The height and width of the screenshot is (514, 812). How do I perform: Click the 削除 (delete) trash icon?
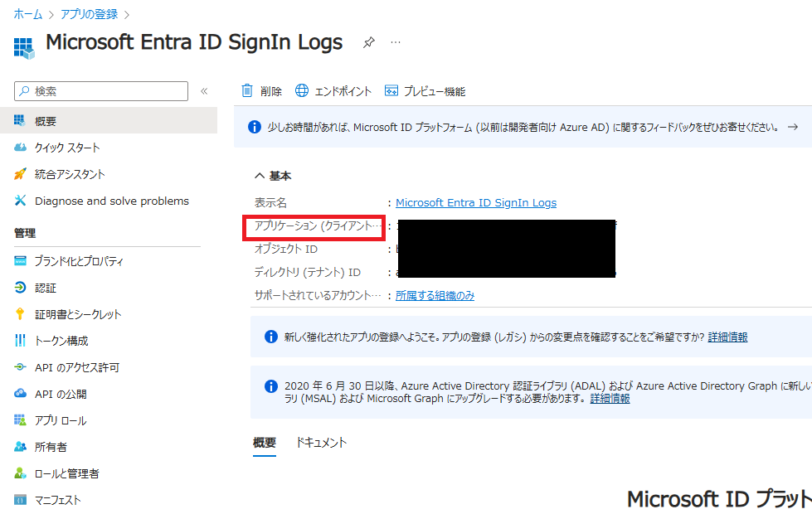(245, 91)
